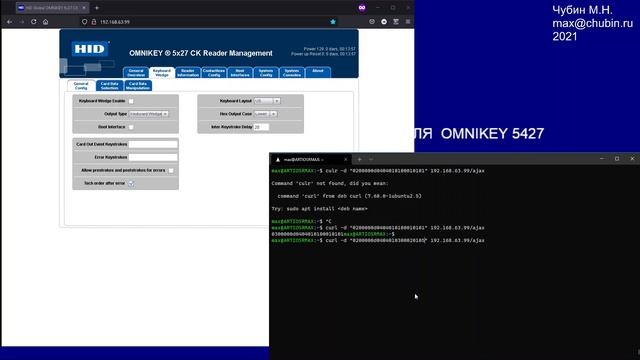
Task: Open the About tab
Action: (318, 73)
